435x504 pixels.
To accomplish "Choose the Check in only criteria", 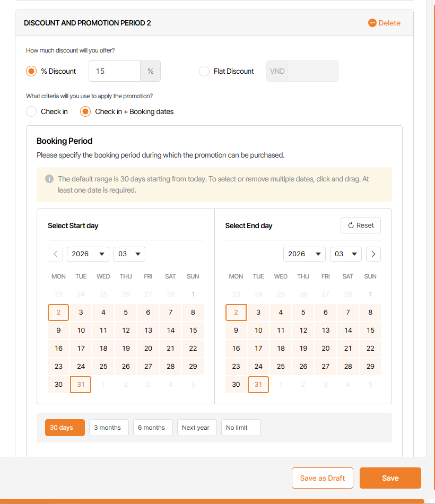I will pyautogui.click(x=32, y=111).
